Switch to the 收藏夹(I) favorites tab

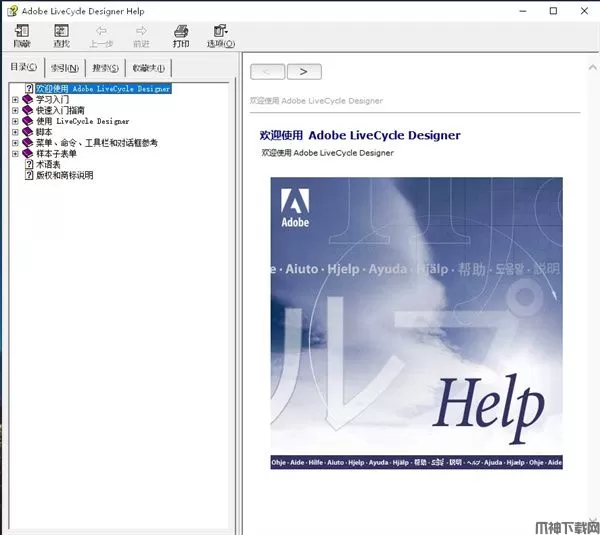(148, 68)
